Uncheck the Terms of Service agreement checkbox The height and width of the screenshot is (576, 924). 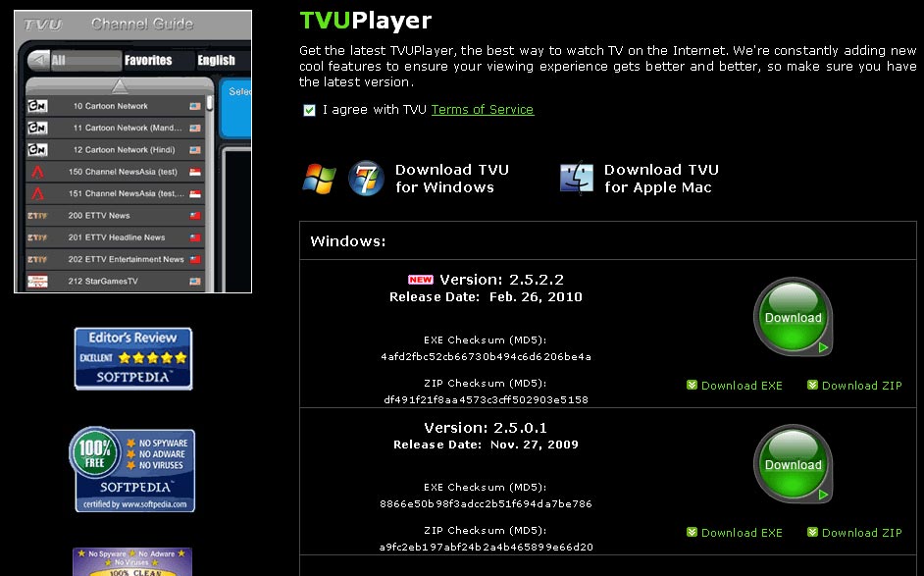[x=309, y=110]
